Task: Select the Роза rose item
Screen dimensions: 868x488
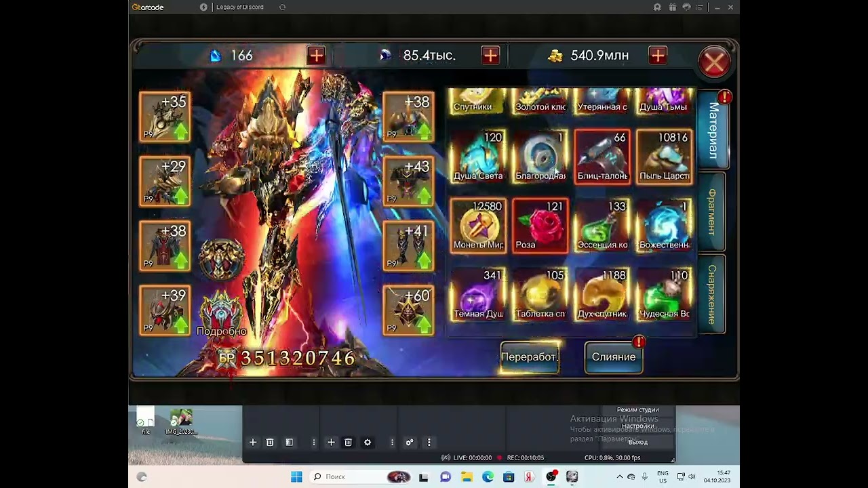Action: click(540, 226)
